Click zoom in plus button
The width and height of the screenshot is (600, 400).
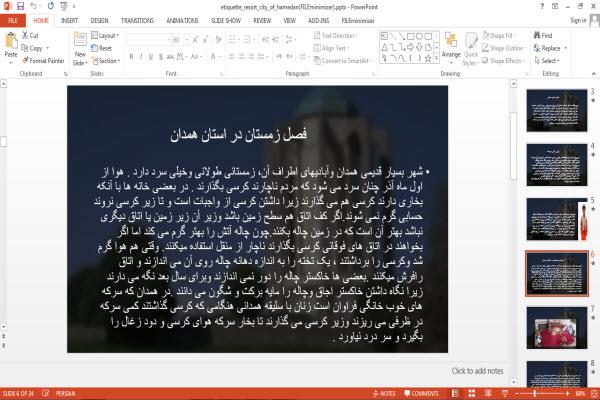[x=568, y=393]
